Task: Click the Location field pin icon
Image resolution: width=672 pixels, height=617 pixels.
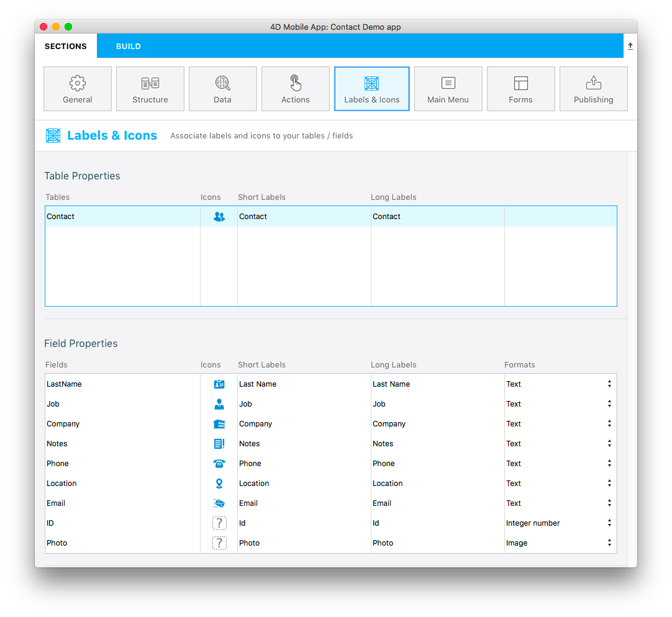Action: [x=219, y=484]
